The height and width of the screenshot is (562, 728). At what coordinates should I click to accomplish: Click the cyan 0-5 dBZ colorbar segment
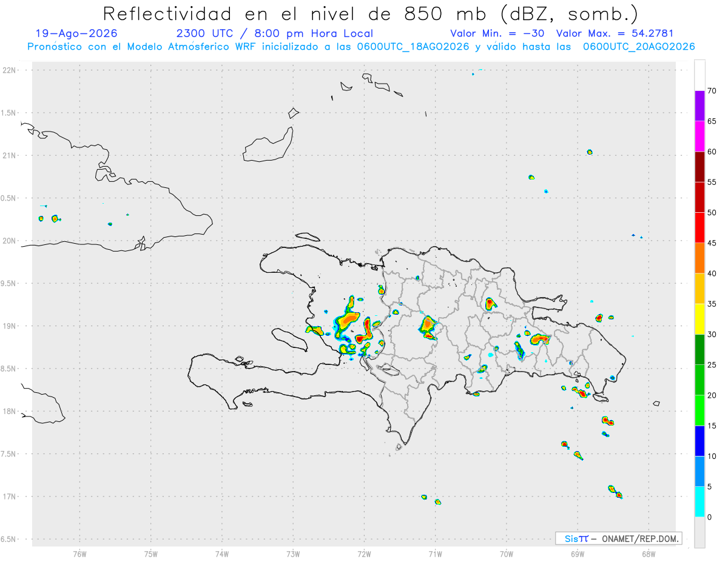(699, 502)
